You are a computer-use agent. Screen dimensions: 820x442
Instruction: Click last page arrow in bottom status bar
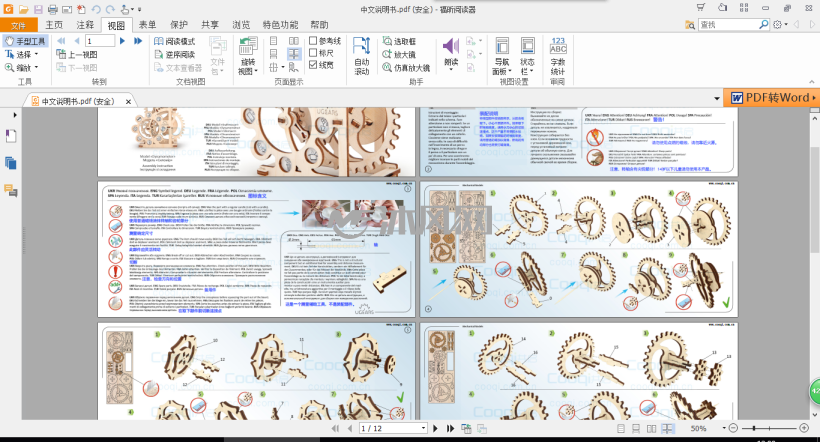click(x=450, y=428)
